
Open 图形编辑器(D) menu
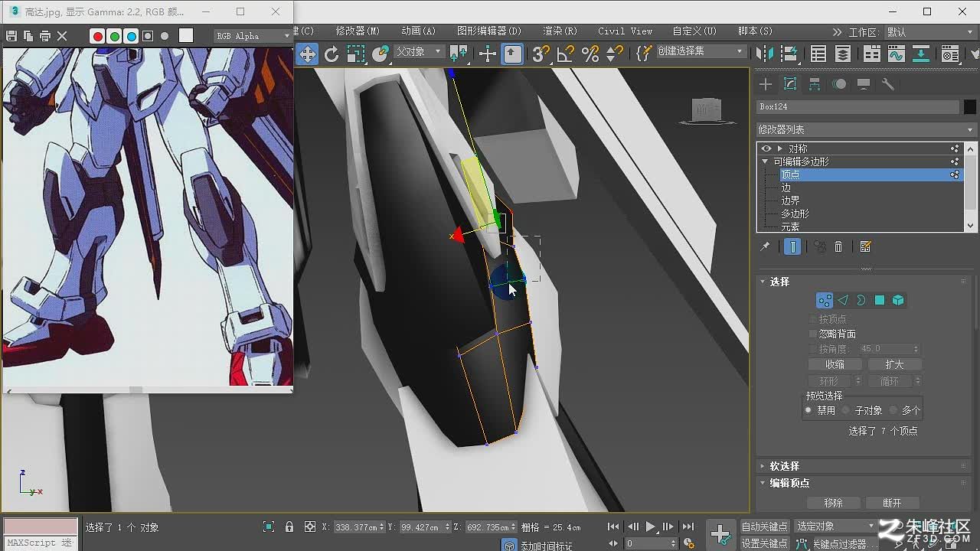(x=489, y=31)
